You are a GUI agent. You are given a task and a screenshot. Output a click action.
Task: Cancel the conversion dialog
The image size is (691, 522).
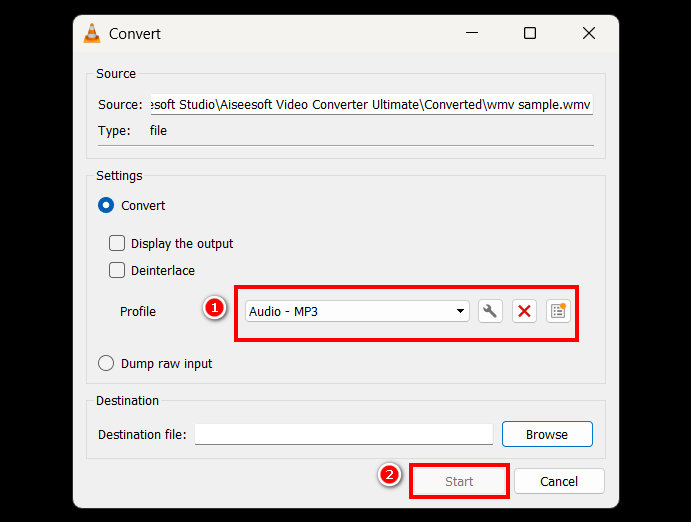coord(559,481)
